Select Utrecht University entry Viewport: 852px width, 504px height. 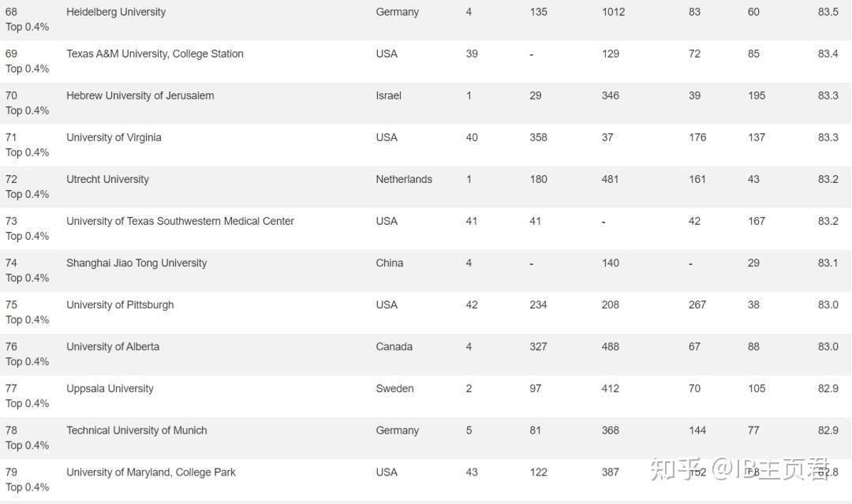[107, 179]
